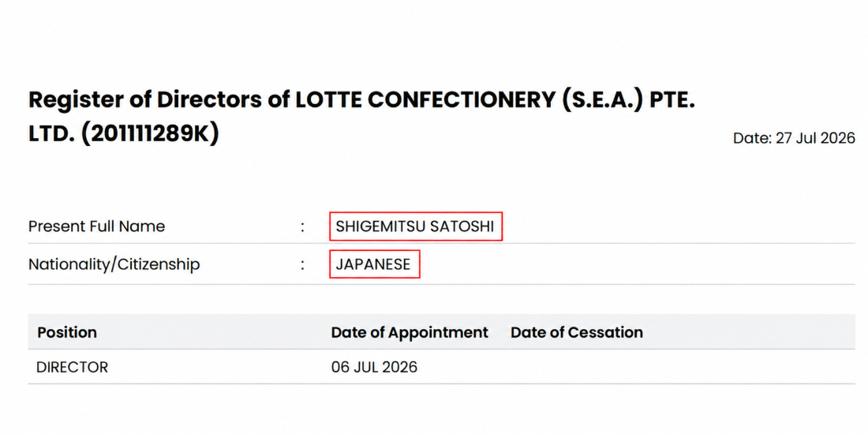The image size is (868, 434).
Task: Click the appointment date 06 JUL 2026
Action: 374,367
